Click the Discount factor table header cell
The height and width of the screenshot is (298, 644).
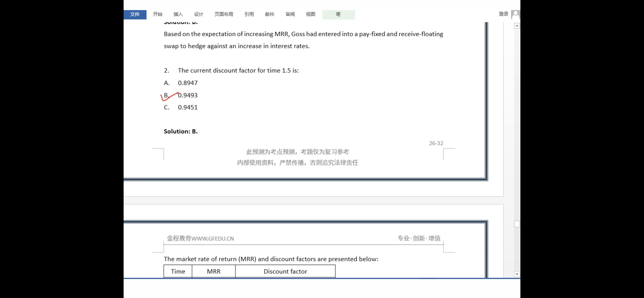[x=285, y=272]
